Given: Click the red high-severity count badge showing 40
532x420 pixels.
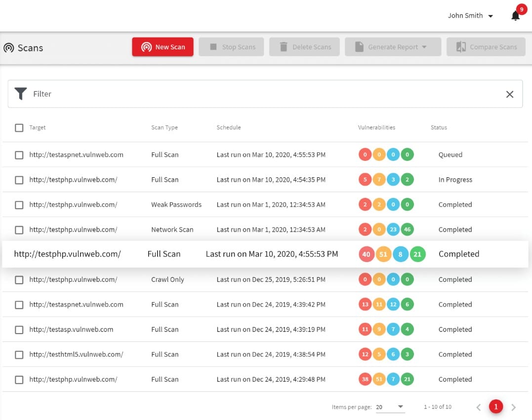Looking at the screenshot, I should 366,254.
